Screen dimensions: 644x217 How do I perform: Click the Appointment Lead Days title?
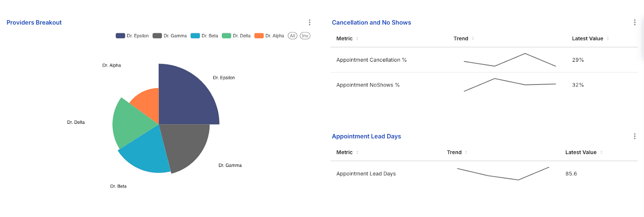[x=367, y=136]
